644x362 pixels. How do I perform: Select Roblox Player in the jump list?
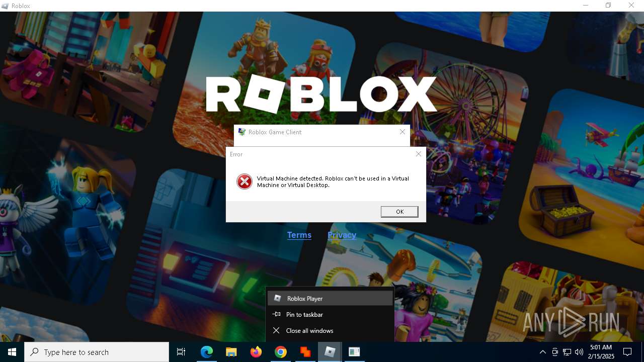tap(330, 298)
